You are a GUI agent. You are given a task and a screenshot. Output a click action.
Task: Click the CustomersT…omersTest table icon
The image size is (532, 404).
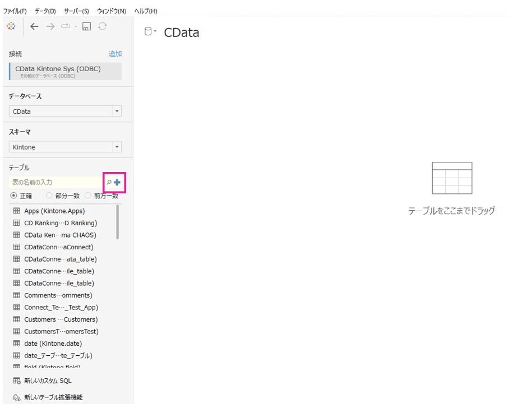click(17, 331)
